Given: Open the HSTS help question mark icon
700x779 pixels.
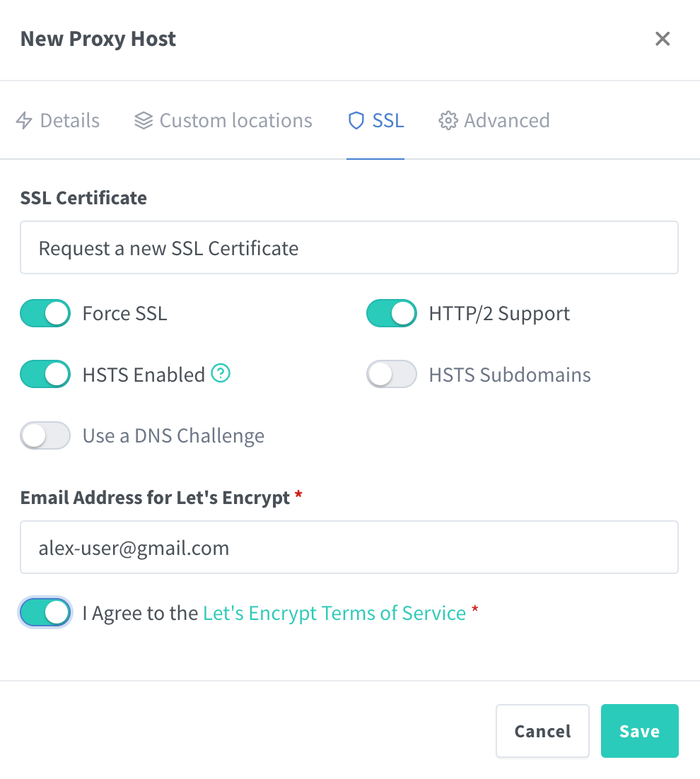Looking at the screenshot, I should 221,373.
